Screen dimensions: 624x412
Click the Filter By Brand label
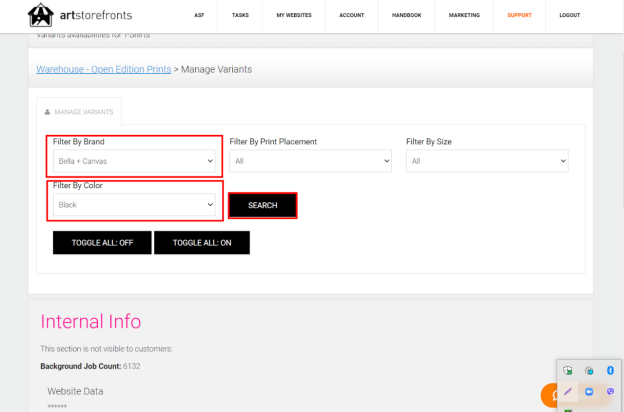[78, 142]
